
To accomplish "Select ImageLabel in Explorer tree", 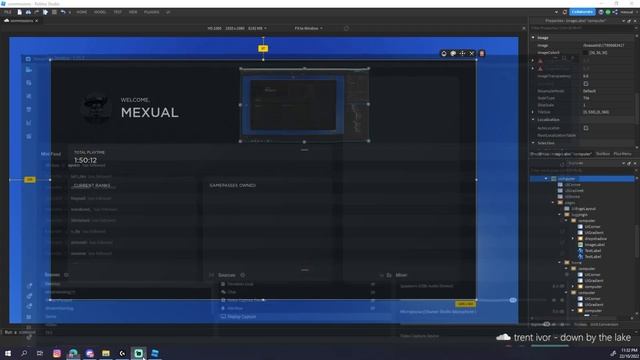I will [594, 244].
